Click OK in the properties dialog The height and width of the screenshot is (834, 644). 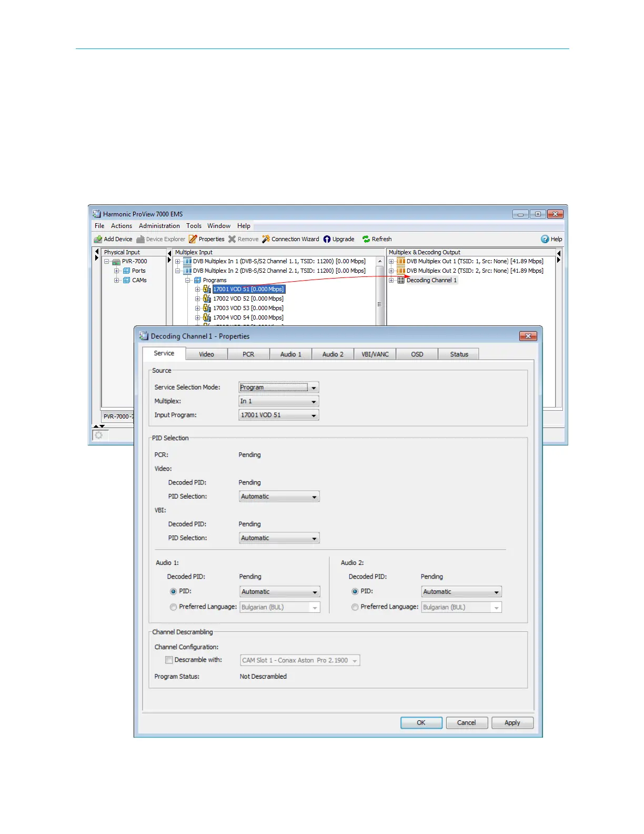421,723
